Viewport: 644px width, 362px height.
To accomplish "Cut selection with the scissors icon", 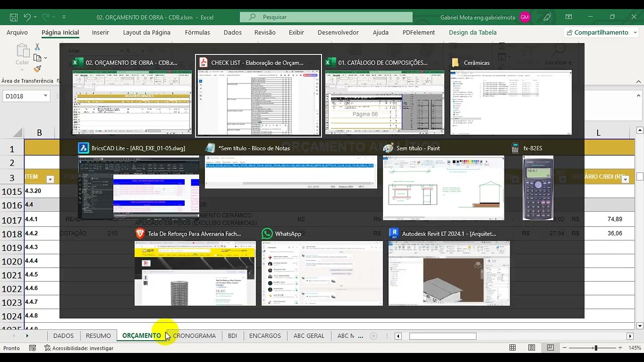I will (x=37, y=47).
